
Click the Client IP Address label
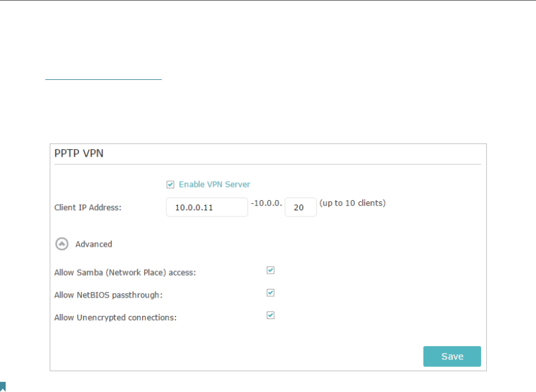(87, 208)
